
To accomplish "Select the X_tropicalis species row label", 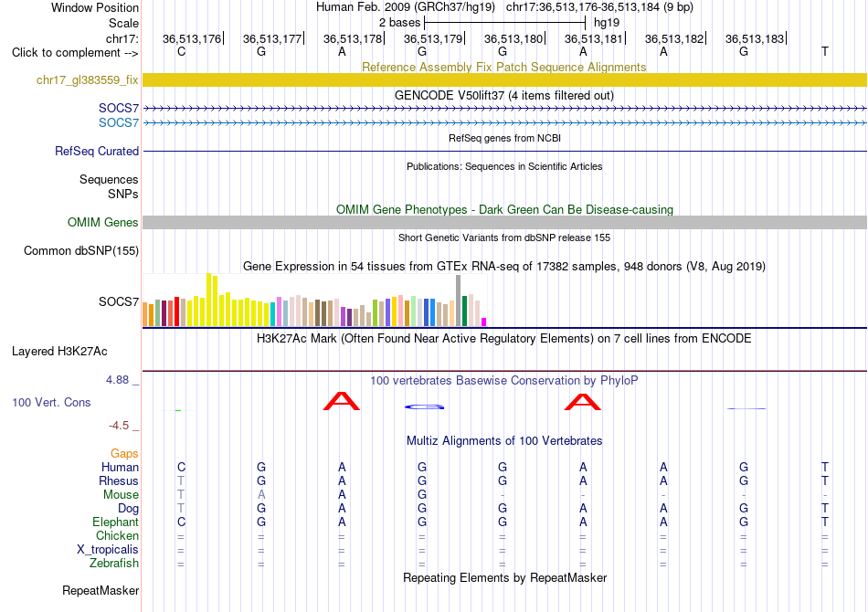I will click(x=108, y=550).
